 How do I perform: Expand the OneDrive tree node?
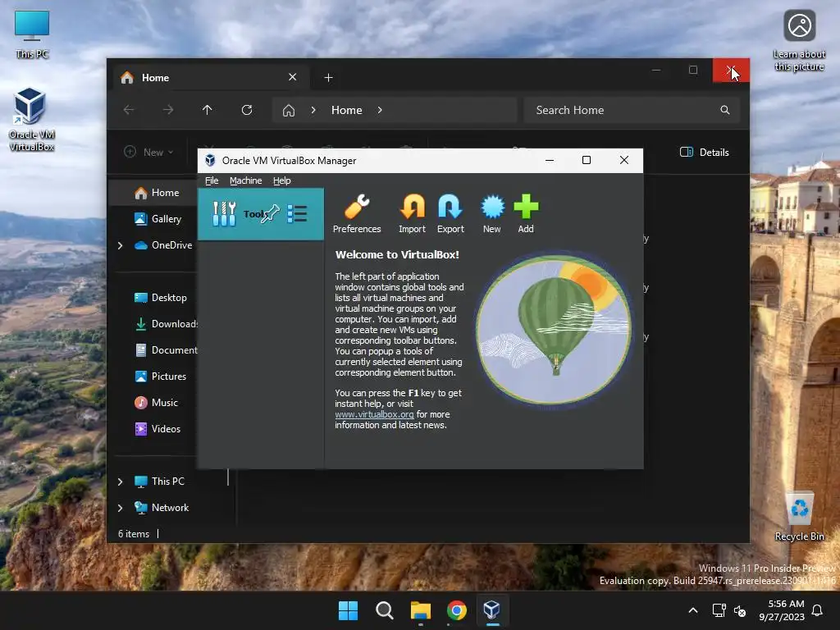tap(121, 245)
